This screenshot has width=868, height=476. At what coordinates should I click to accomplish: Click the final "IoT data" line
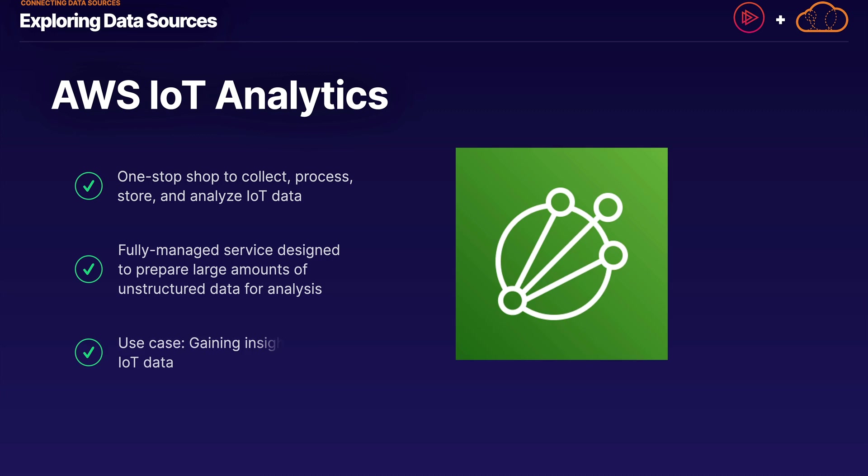click(x=146, y=362)
